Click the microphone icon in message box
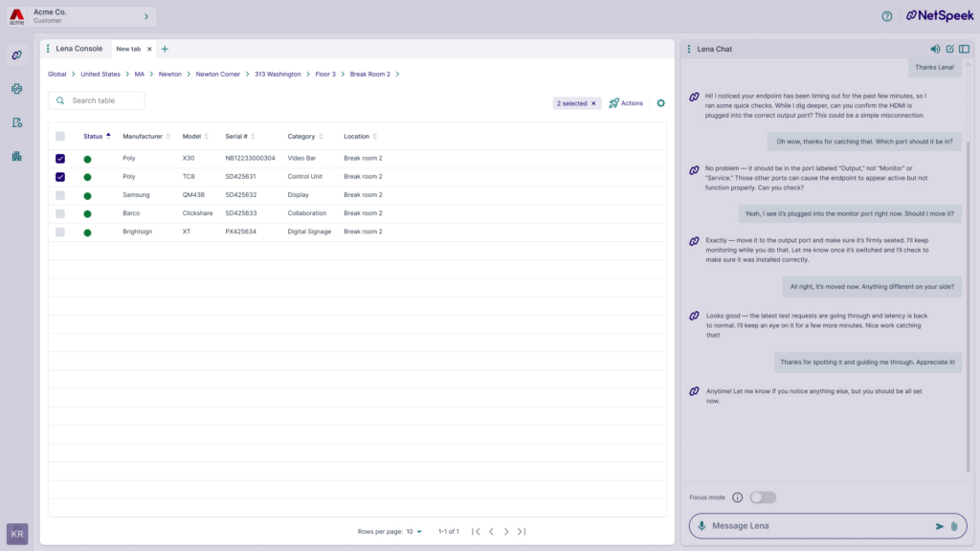 [702, 526]
